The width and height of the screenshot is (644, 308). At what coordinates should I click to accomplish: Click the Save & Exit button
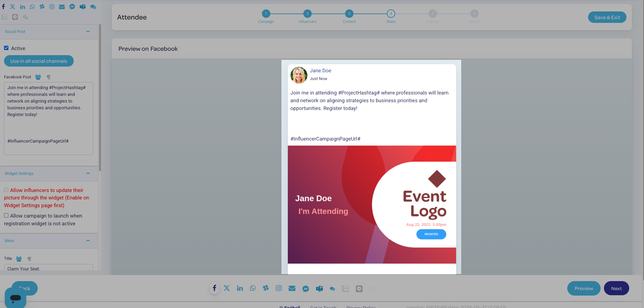click(607, 17)
